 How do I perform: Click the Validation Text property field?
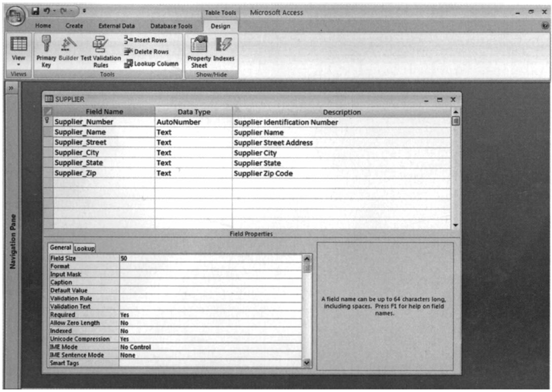pyautogui.click(x=210, y=307)
